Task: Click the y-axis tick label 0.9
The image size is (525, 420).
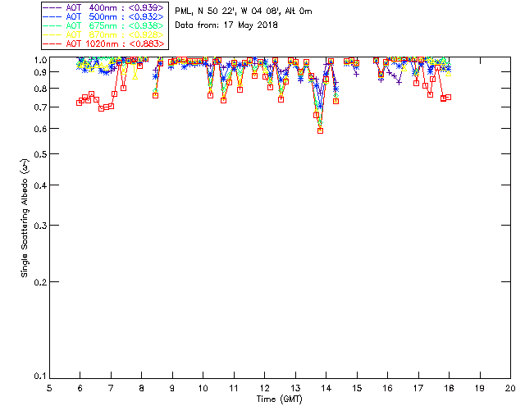Action: [x=40, y=72]
